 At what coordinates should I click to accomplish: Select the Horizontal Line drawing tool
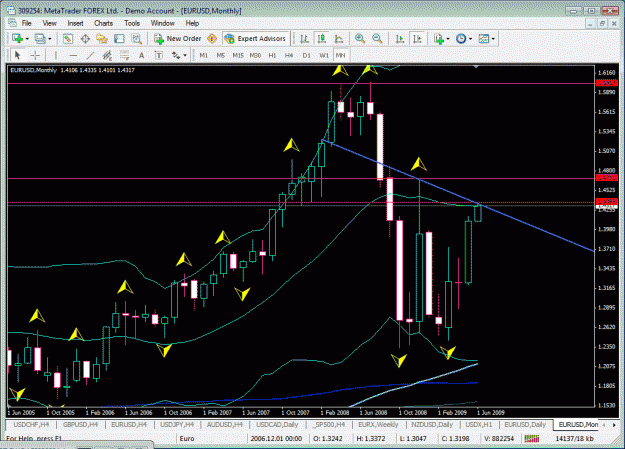tap(73, 55)
